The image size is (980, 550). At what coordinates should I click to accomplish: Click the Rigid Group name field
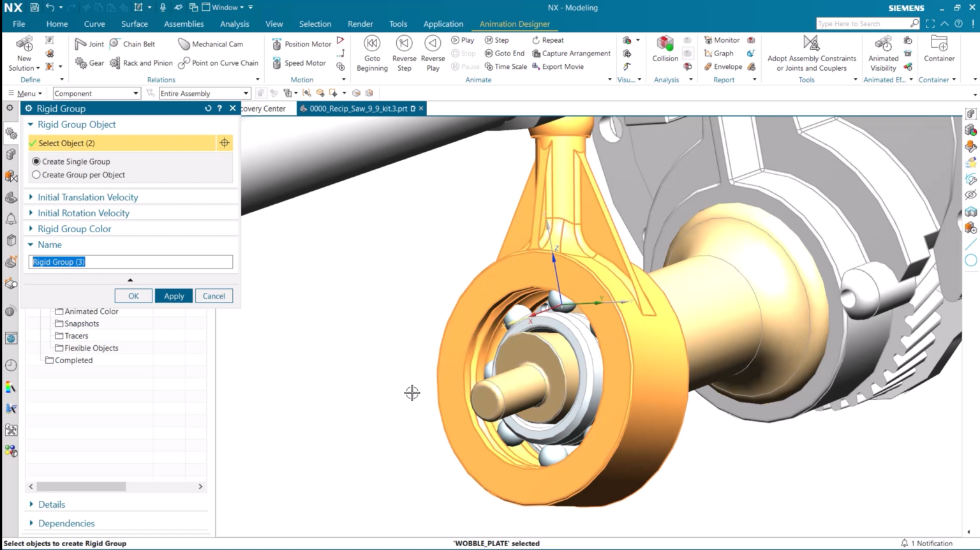[x=130, y=262]
